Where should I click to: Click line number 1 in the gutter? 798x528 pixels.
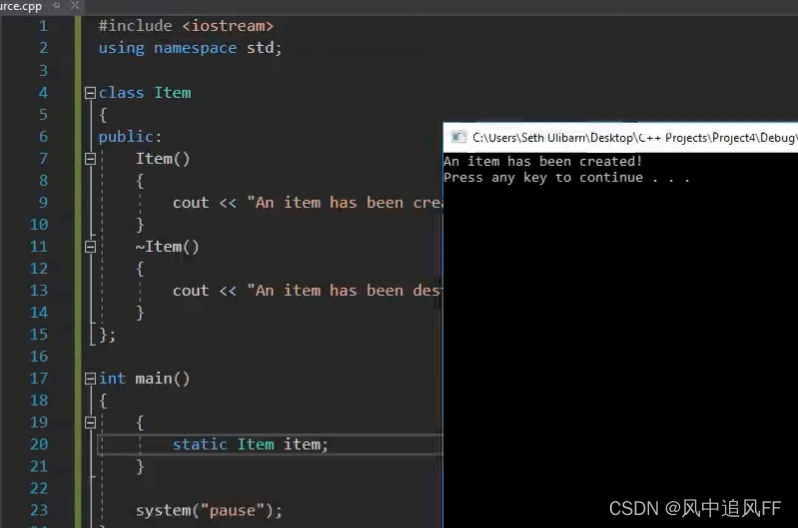pos(43,26)
